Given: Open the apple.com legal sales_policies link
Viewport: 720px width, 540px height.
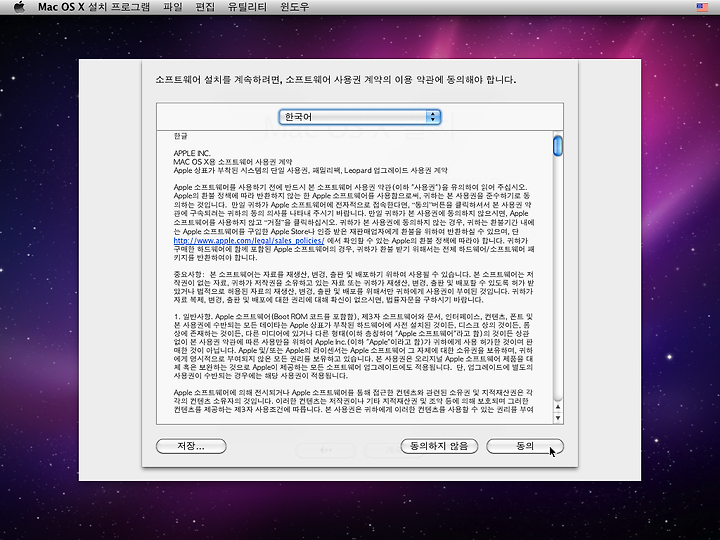Looking at the screenshot, I should [249, 241].
